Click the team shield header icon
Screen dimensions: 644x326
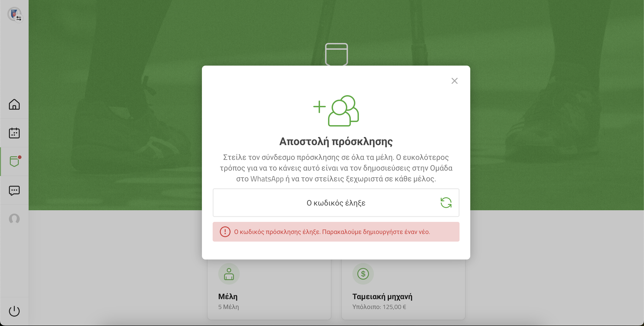(x=337, y=54)
